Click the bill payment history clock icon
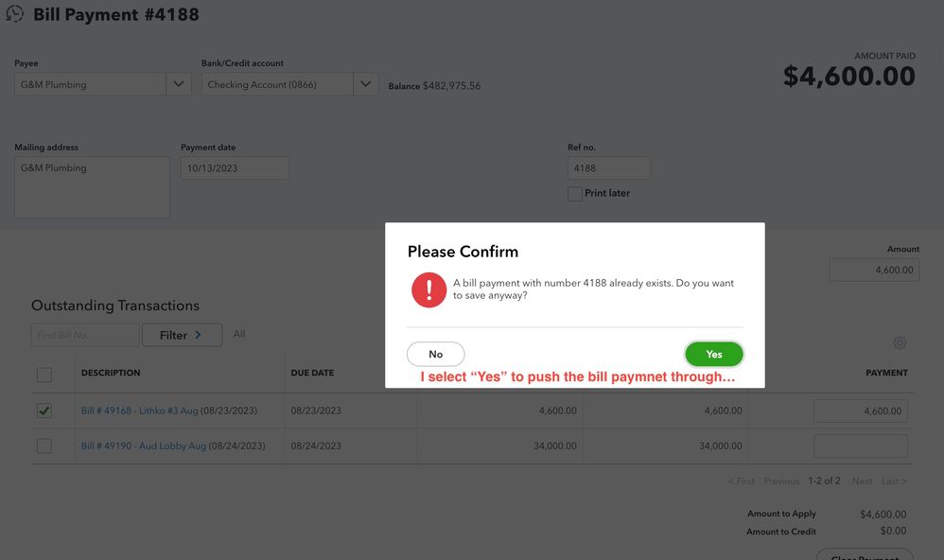944x560 pixels. [14, 14]
